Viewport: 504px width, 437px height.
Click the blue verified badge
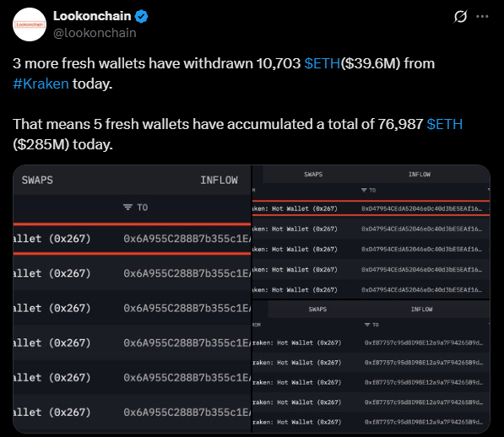coord(142,16)
